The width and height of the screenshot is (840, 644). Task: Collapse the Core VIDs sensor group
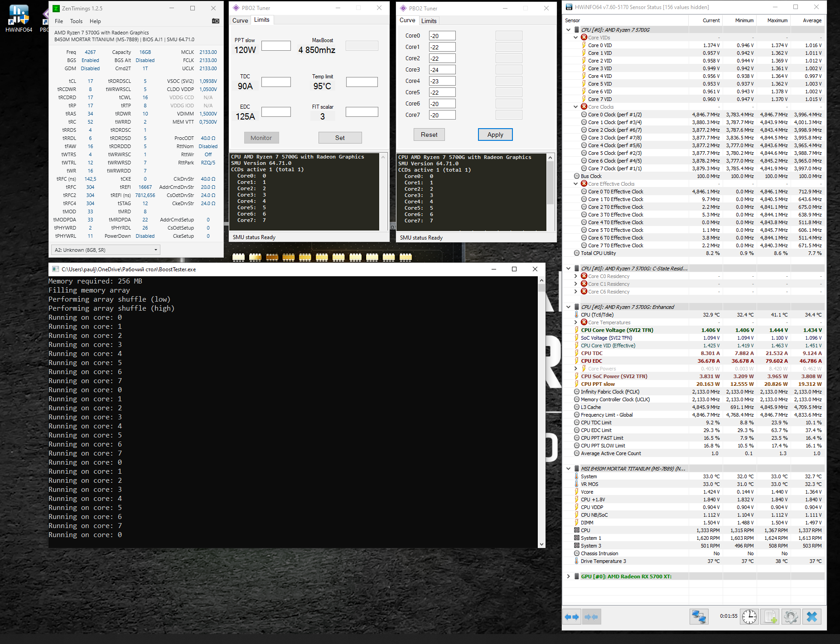[576, 38]
